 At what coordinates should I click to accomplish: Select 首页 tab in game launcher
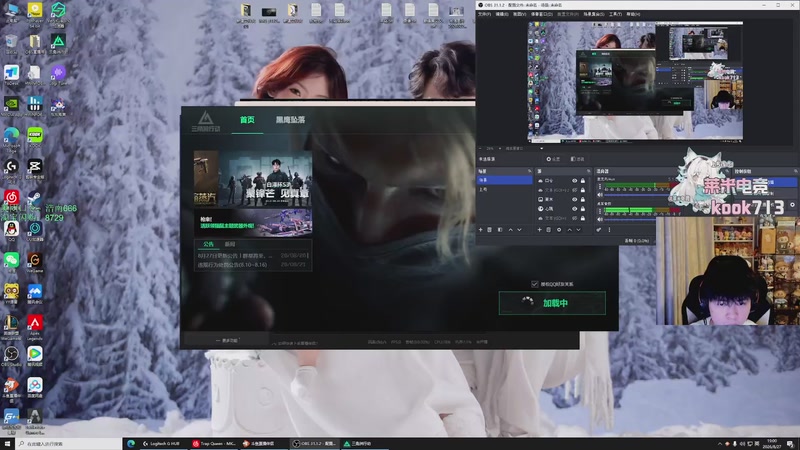(x=247, y=120)
